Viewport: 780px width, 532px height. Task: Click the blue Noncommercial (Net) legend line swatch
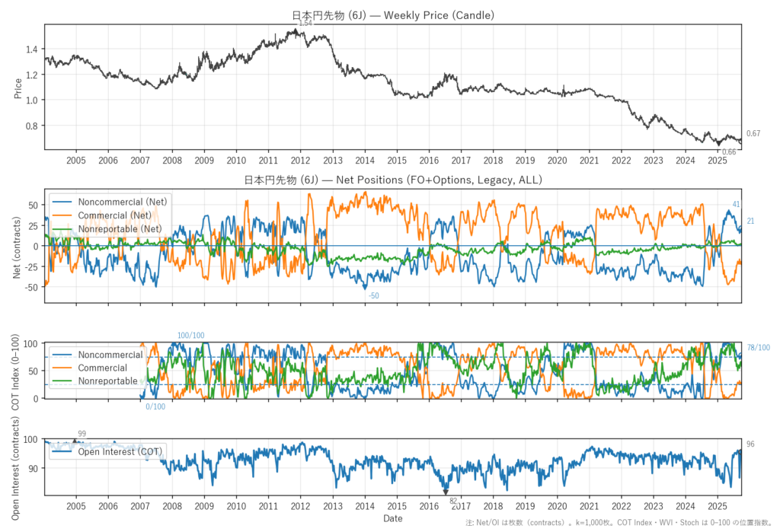pyautogui.click(x=62, y=202)
